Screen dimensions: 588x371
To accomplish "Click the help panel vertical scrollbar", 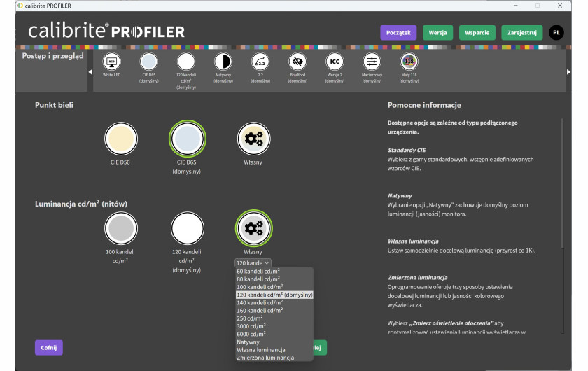I will click(562, 183).
